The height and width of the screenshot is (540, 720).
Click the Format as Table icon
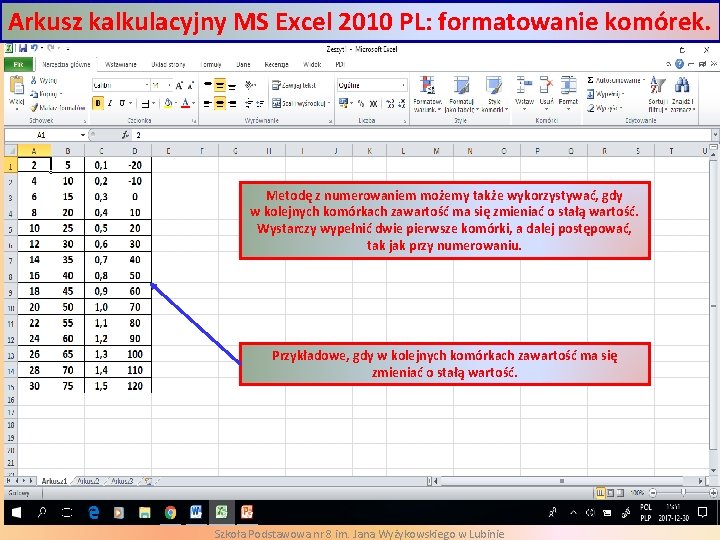point(461,85)
